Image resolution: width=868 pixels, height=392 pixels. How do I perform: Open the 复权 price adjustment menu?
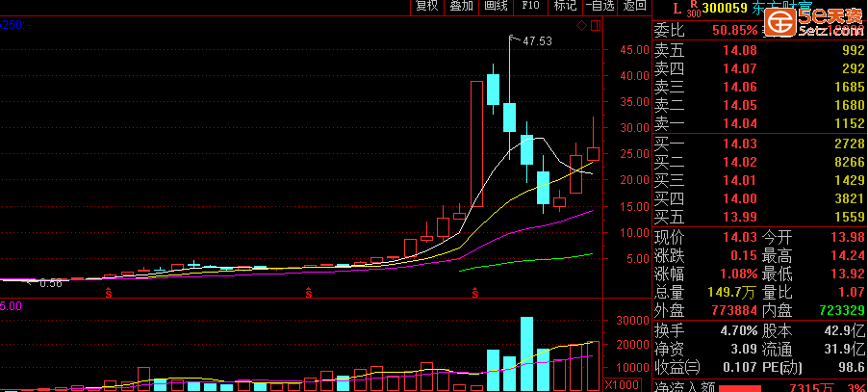tap(427, 6)
